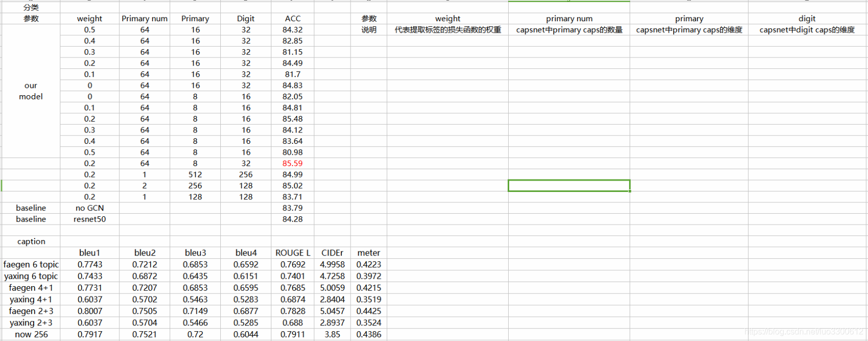Screen dimensions: 868x341
Task: Click the Primary value 512
Action: coord(195,175)
